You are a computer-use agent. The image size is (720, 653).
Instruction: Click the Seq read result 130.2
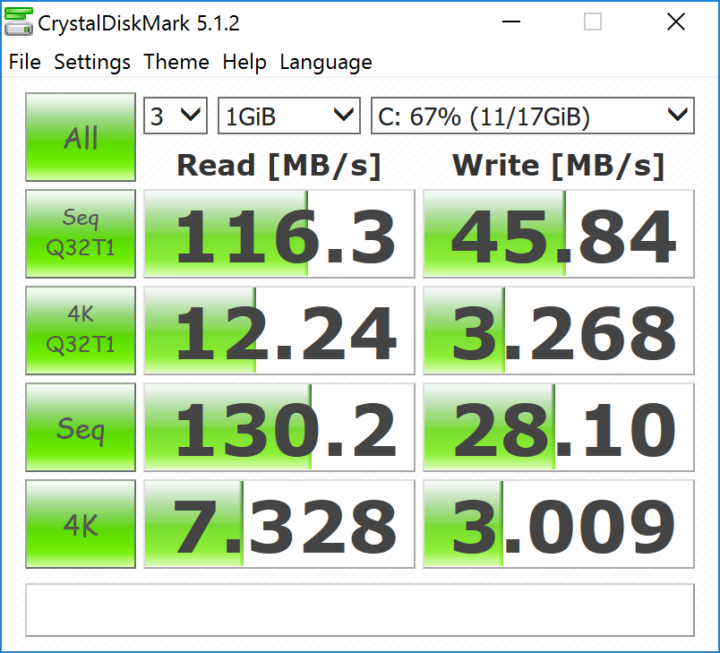(279, 429)
